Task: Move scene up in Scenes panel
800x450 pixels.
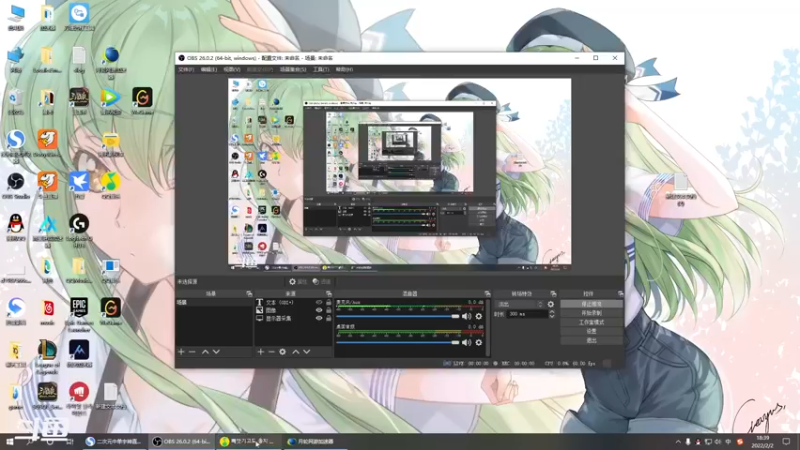Action: coord(205,352)
